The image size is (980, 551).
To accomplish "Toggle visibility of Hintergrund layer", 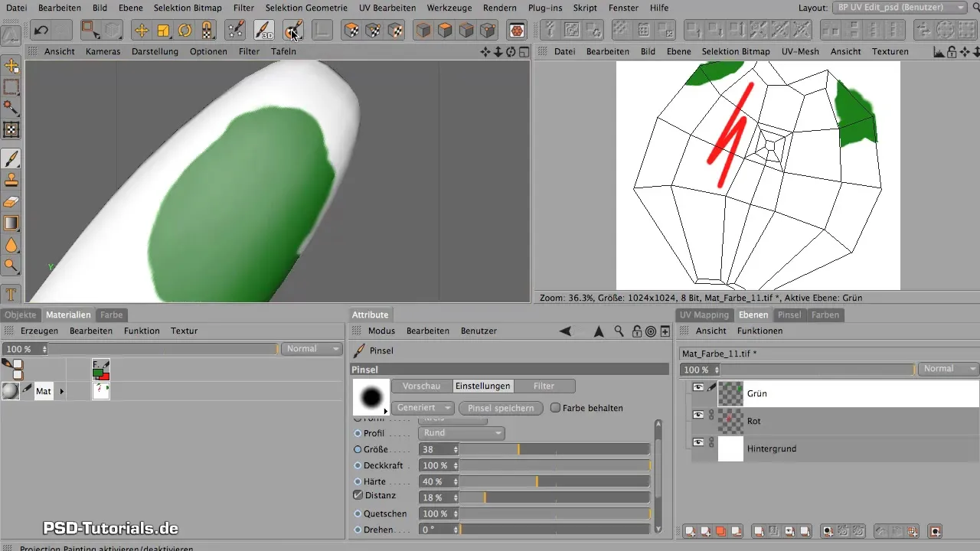I will pyautogui.click(x=697, y=443).
